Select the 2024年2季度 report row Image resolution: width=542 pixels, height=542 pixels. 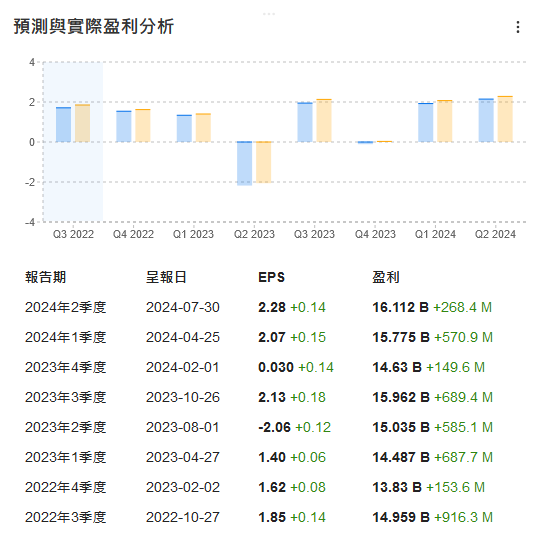(259, 307)
